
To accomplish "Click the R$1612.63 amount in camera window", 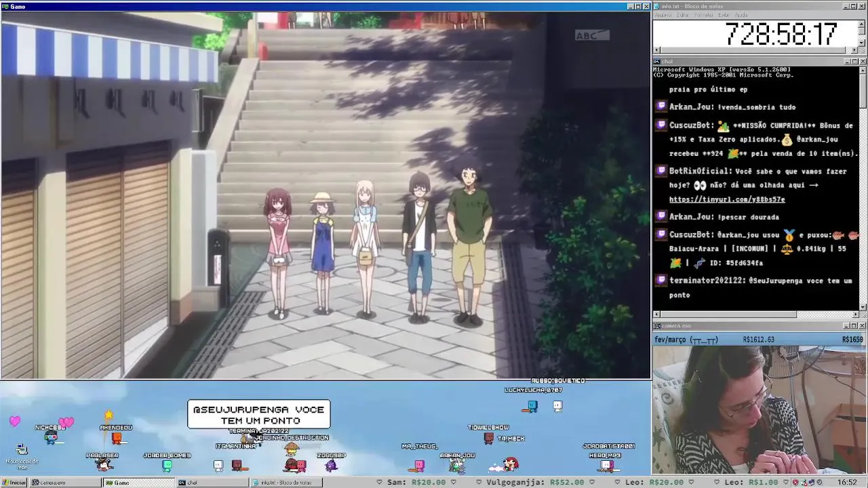I will 758,340.
